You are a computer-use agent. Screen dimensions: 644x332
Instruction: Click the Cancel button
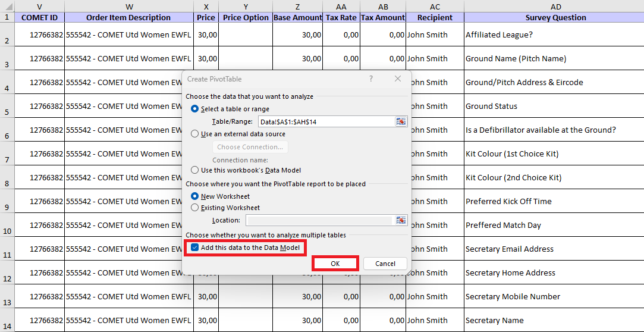[385, 264]
